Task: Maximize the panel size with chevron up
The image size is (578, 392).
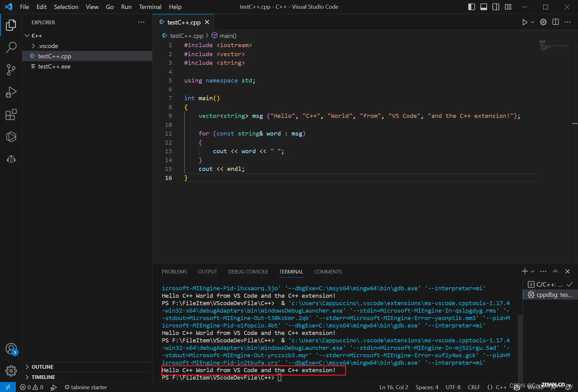Action: (x=555, y=271)
